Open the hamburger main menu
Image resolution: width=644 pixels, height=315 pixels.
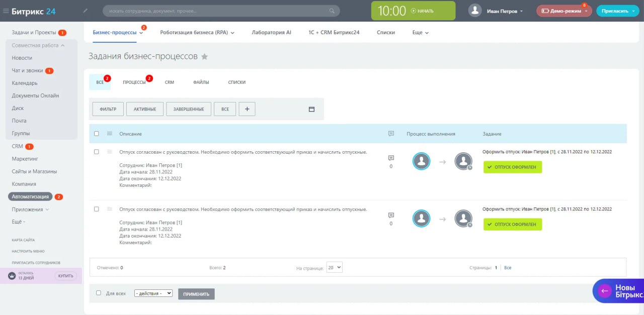pyautogui.click(x=6, y=11)
